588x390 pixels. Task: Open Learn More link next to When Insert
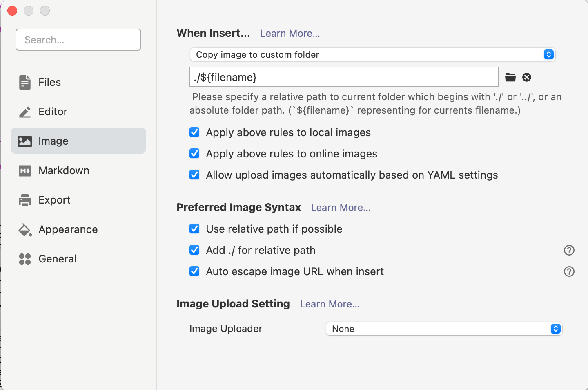pos(290,34)
